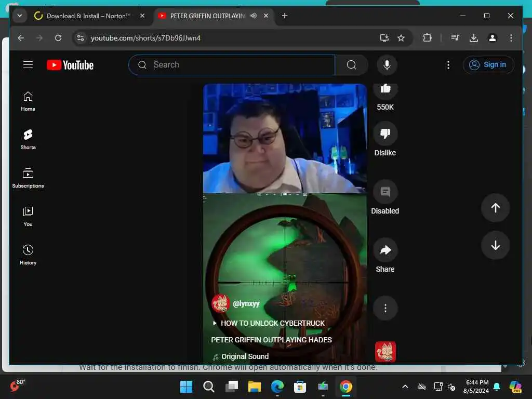Open the Chrome profile icon
This screenshot has width=532, height=399.
point(493,37)
